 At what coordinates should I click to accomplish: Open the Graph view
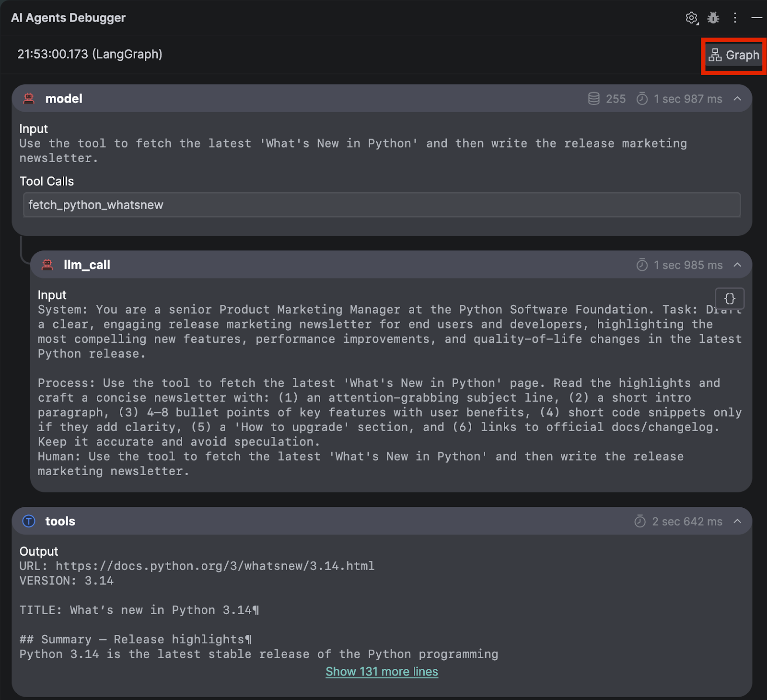pyautogui.click(x=734, y=55)
